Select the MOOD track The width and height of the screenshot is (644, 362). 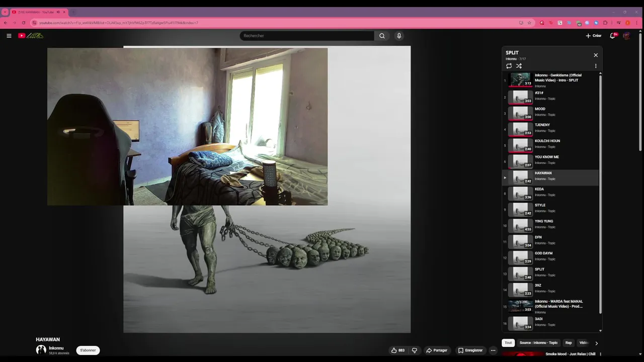(x=550, y=113)
